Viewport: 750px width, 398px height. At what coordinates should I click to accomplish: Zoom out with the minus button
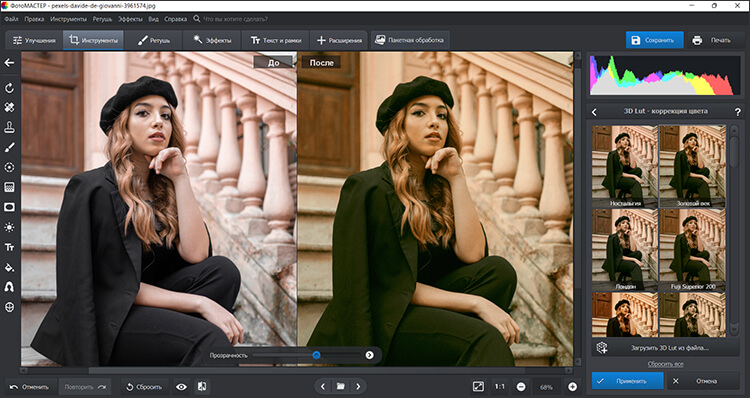[521, 387]
